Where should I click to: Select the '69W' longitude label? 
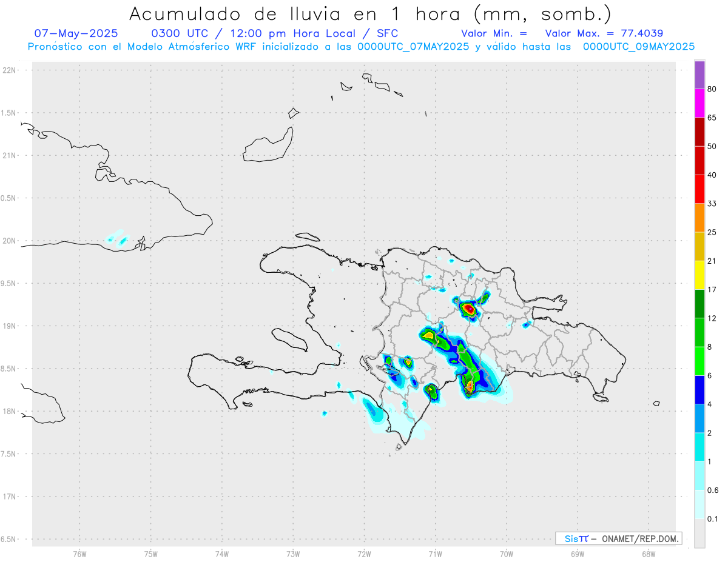pyautogui.click(x=578, y=554)
